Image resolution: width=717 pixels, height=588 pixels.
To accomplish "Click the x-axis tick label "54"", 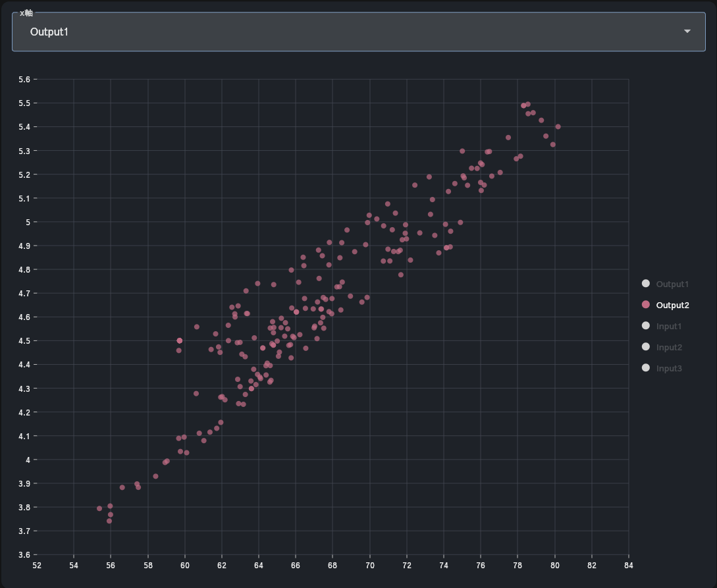I will [x=74, y=566].
